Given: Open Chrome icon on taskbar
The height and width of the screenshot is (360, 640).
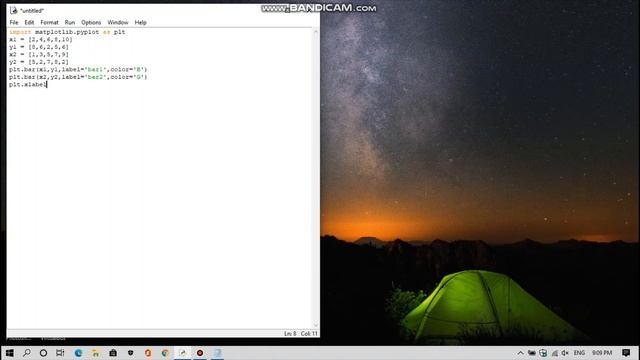Looking at the screenshot, I should tap(165, 353).
